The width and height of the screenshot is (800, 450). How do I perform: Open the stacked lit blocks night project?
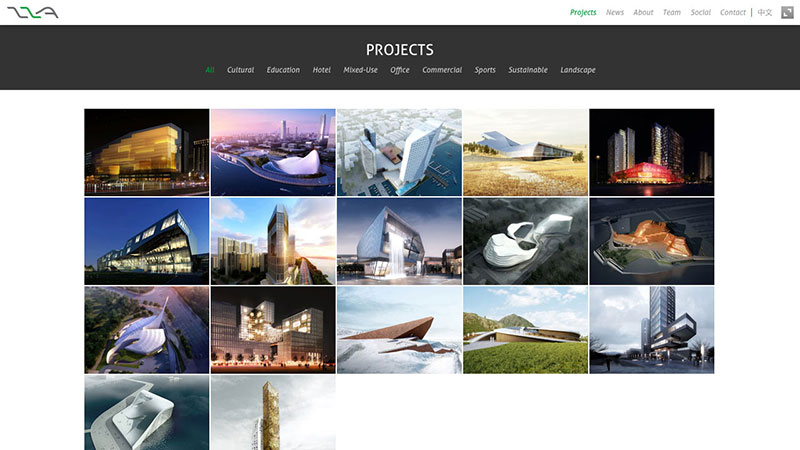click(273, 330)
